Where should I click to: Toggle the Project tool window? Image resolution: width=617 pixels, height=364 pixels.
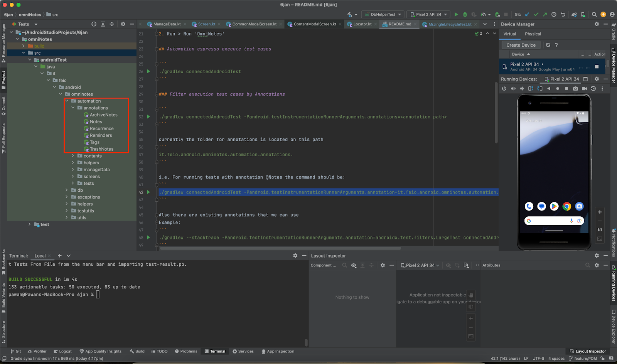3,79
